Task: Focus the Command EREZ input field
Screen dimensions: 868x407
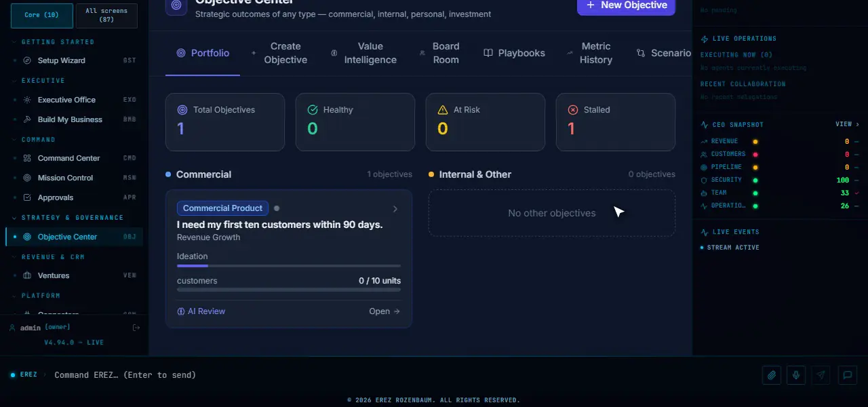Action: pyautogui.click(x=403, y=375)
